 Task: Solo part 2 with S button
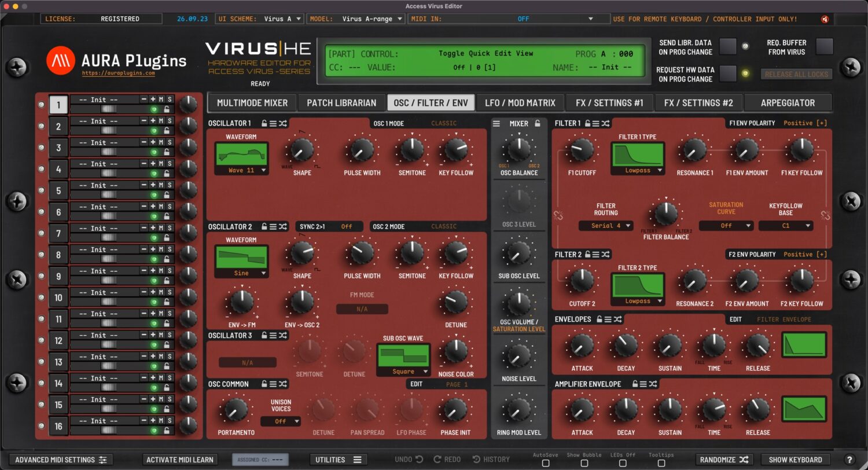tap(170, 121)
